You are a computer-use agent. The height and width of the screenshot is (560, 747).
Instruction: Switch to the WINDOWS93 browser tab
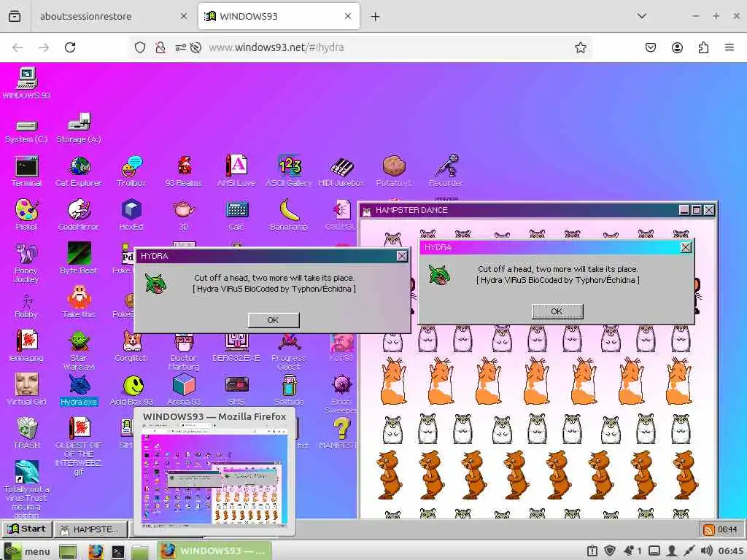pos(279,16)
